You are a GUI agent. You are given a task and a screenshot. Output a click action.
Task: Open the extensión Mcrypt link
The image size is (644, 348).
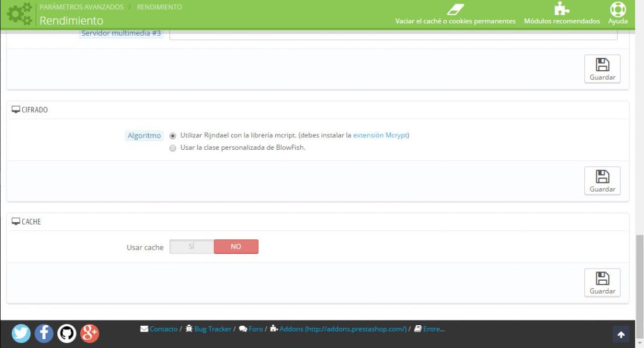[x=381, y=135]
